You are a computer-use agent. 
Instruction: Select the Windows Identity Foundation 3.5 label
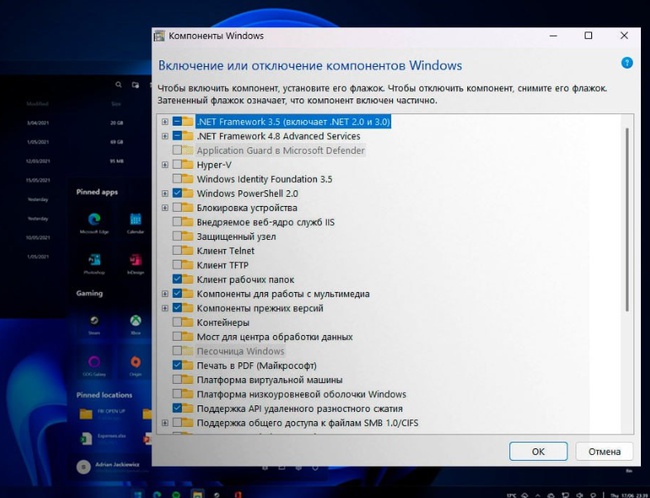click(264, 179)
